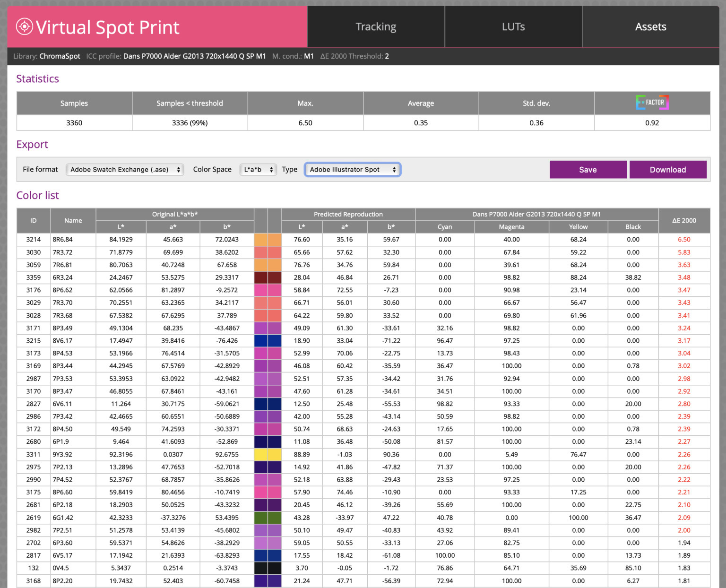Click the Std. dev. value 0.36
This screenshot has width=726, height=588.
coord(536,123)
